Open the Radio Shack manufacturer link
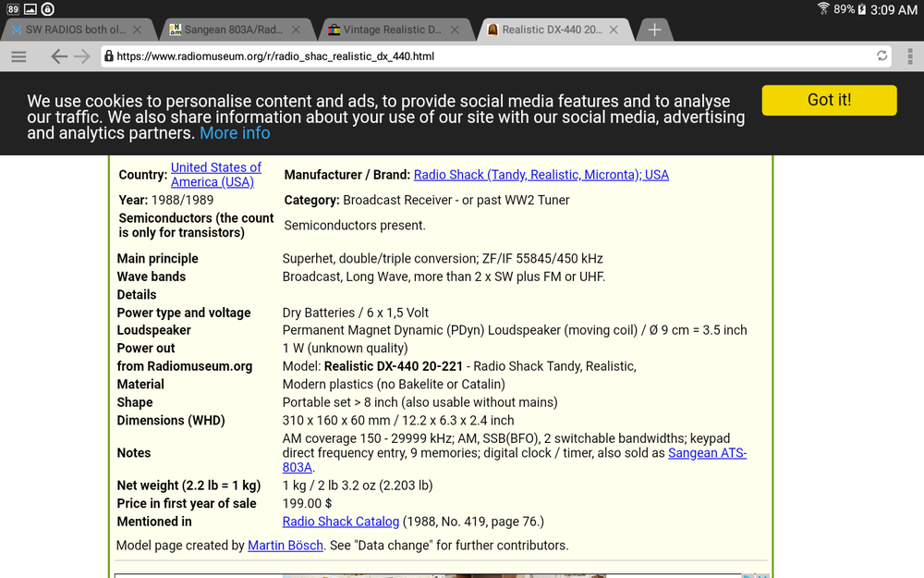The width and height of the screenshot is (924, 578). [x=541, y=175]
